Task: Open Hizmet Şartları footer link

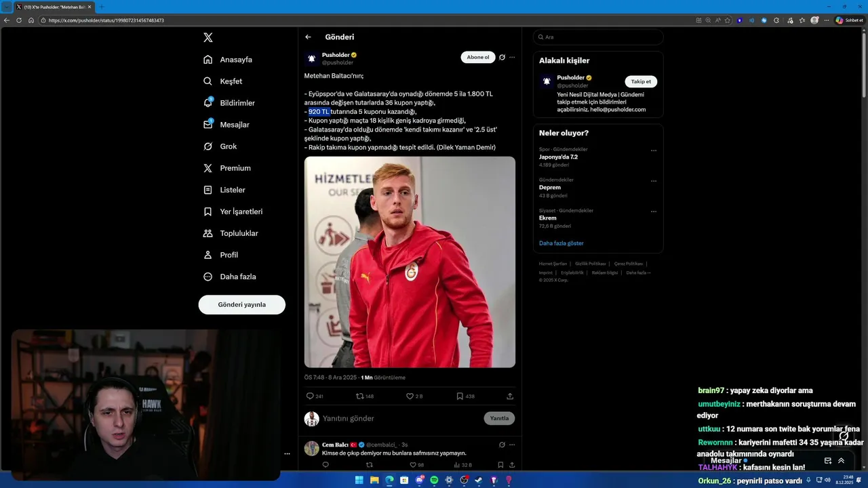Action: (553, 264)
